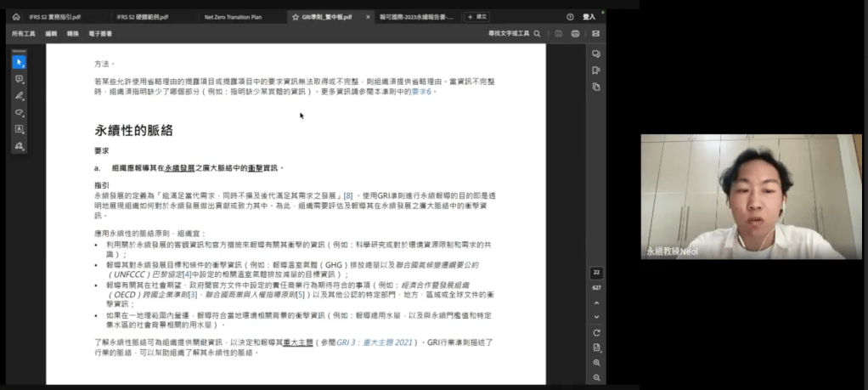Click the page number 22 field
Viewport: 868px width, 390px height.
point(596,272)
